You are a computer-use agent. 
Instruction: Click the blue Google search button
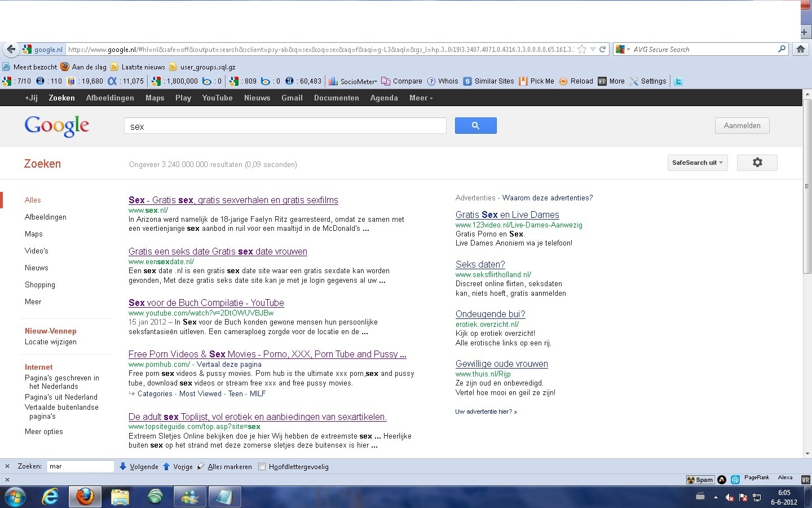coord(475,125)
